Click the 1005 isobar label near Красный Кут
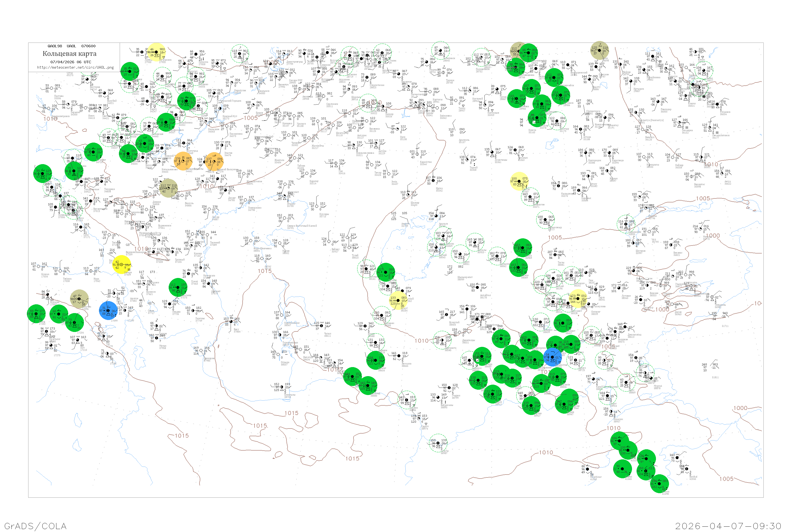The height and width of the screenshot is (532, 798). 251,118
